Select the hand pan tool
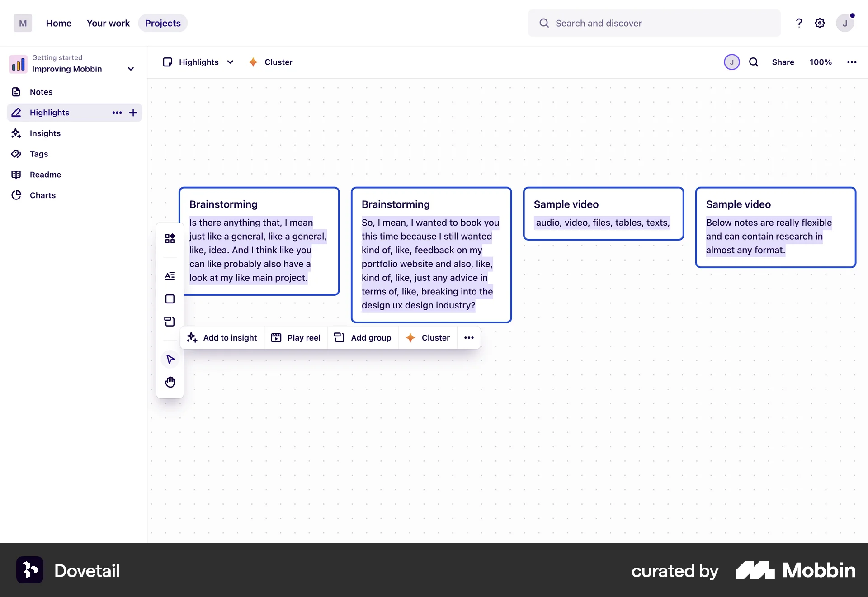 170,382
